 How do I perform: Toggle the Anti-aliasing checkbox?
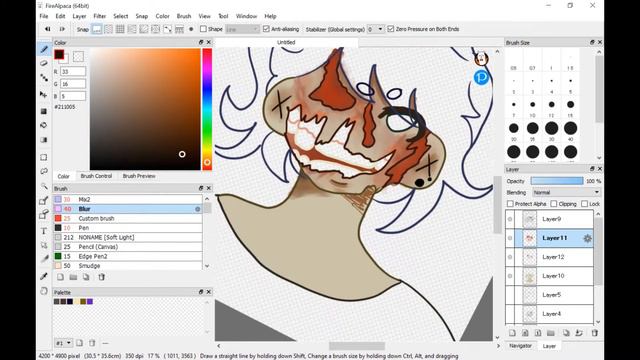click(x=266, y=29)
